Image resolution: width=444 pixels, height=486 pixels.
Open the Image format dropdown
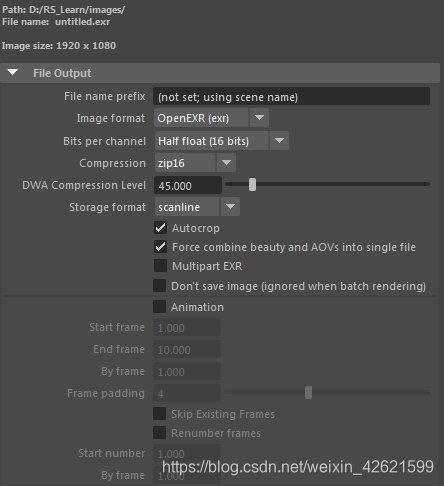click(259, 118)
